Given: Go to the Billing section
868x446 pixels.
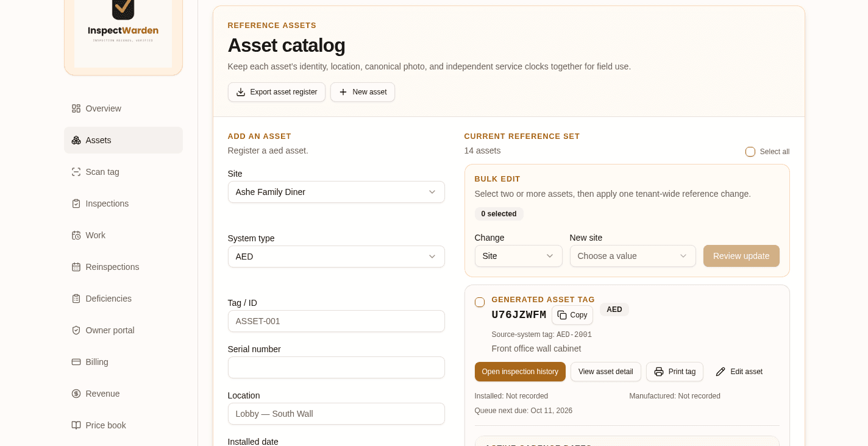Looking at the screenshot, I should point(123,362).
